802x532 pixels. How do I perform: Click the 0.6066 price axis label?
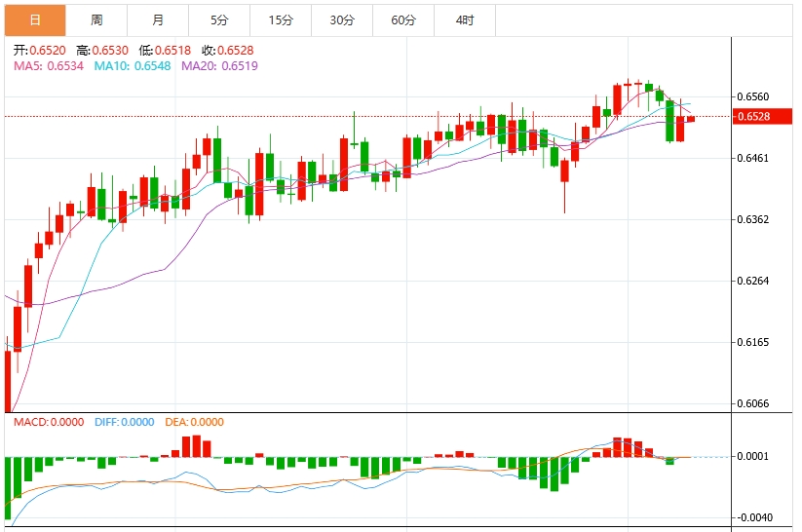tap(753, 403)
